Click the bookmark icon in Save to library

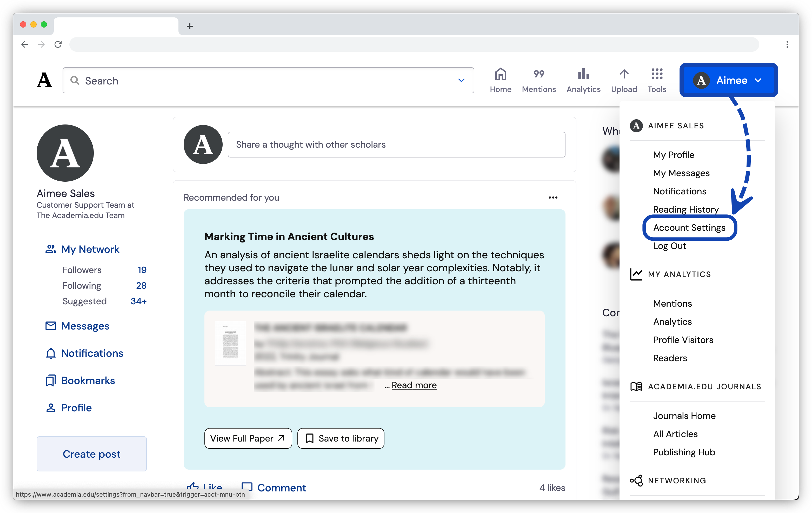[x=309, y=438]
